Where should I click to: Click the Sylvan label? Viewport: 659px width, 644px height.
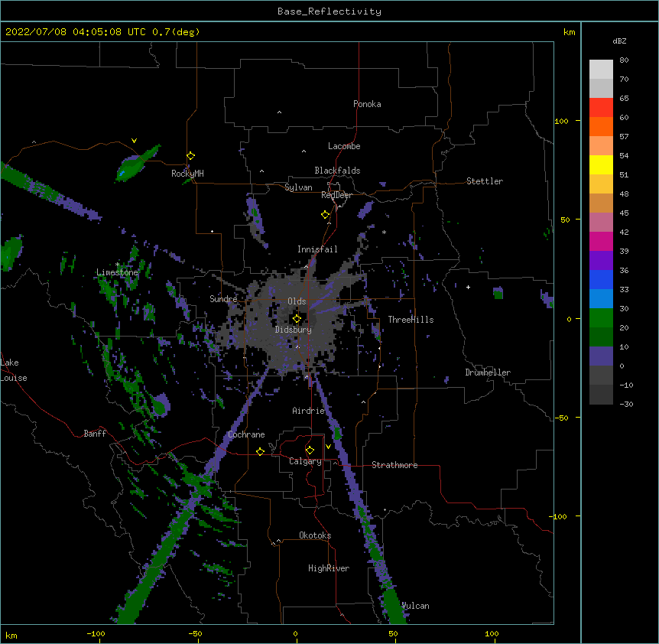click(298, 187)
